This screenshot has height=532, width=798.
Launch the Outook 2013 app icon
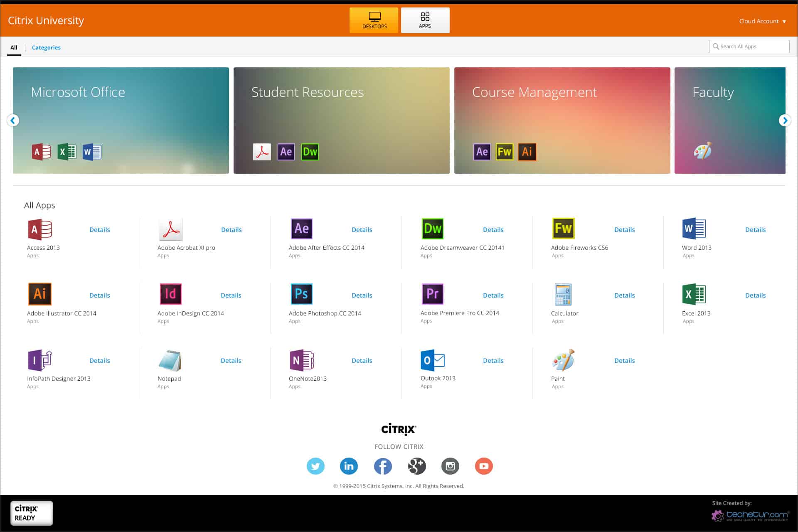[x=433, y=360]
